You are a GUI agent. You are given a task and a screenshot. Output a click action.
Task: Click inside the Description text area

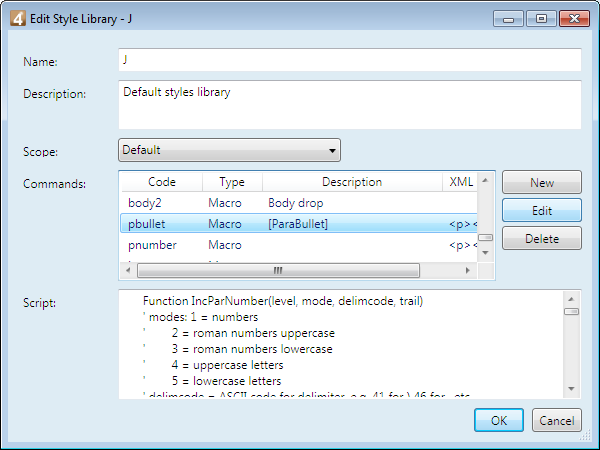(350, 105)
